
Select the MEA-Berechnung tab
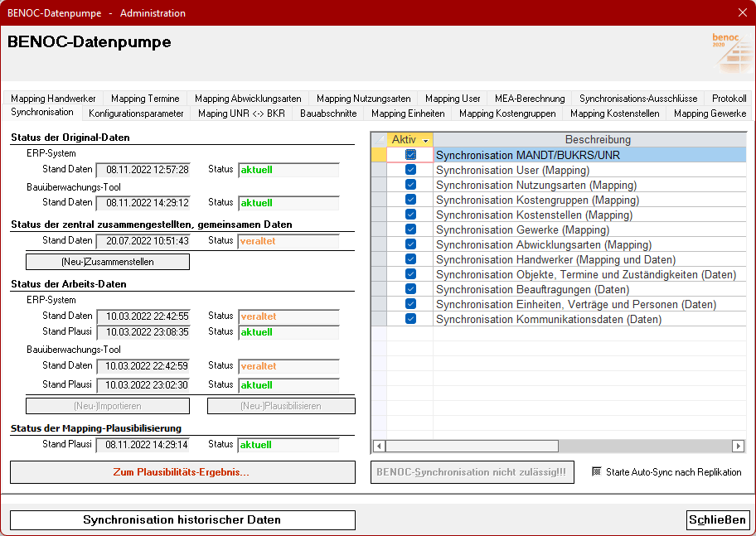tap(530, 99)
